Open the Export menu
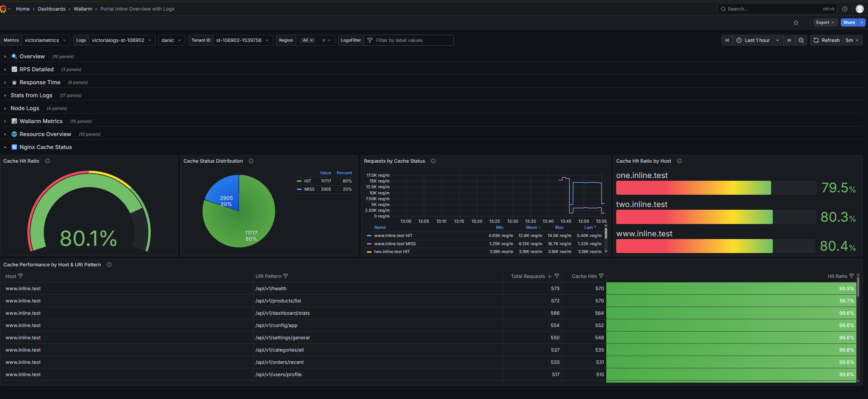868x399 pixels. (825, 23)
